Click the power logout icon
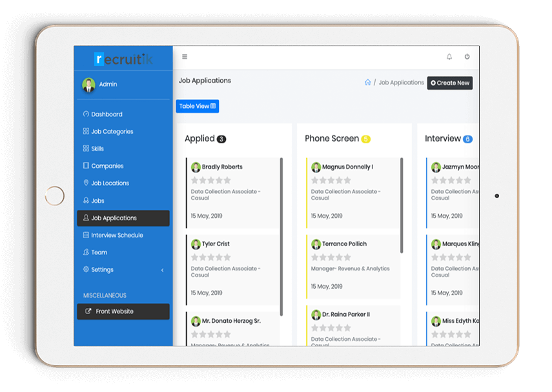 (x=467, y=57)
